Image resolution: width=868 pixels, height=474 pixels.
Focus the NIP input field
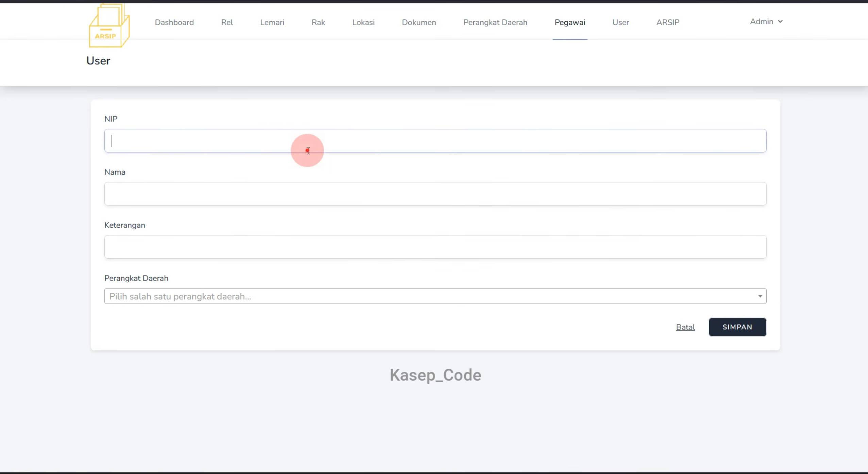click(435, 141)
